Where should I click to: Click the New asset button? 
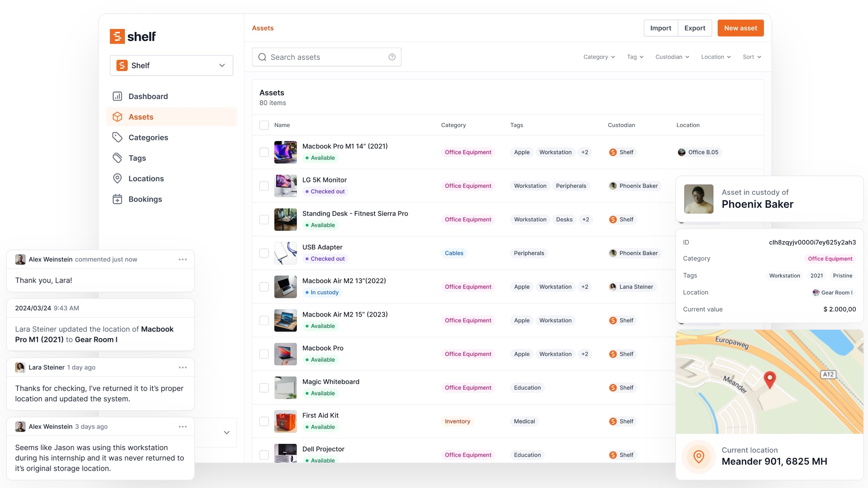coord(740,28)
